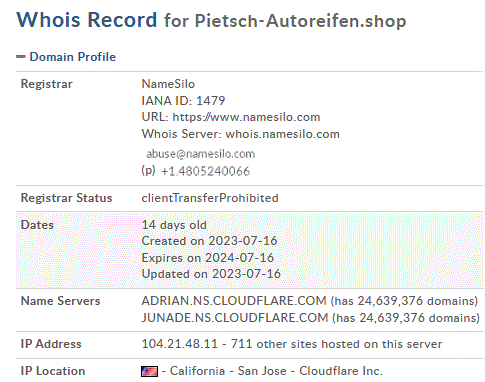Click the Cloudflare Inc. location text
This screenshot has height=382, width=485.
[x=341, y=371]
